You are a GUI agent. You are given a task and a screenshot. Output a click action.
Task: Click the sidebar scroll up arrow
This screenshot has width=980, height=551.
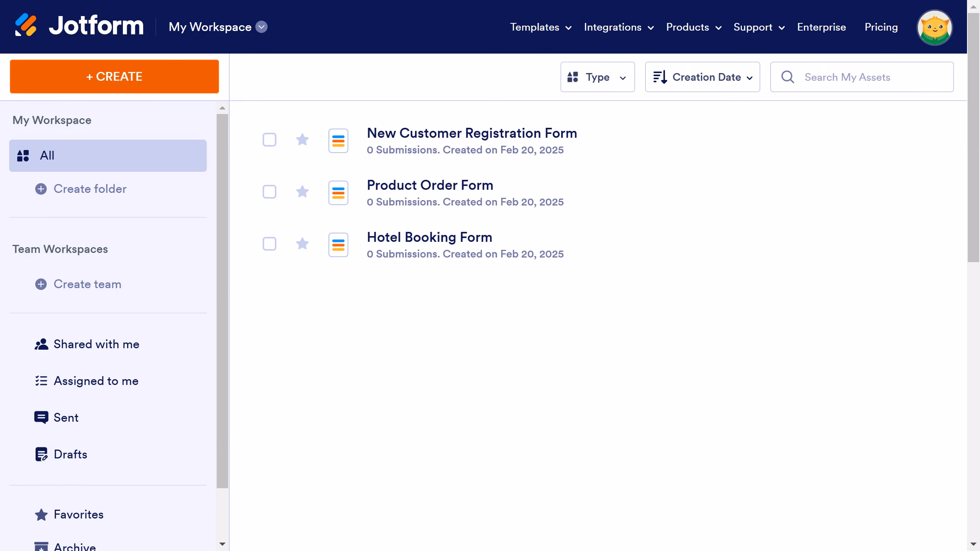pyautogui.click(x=222, y=108)
